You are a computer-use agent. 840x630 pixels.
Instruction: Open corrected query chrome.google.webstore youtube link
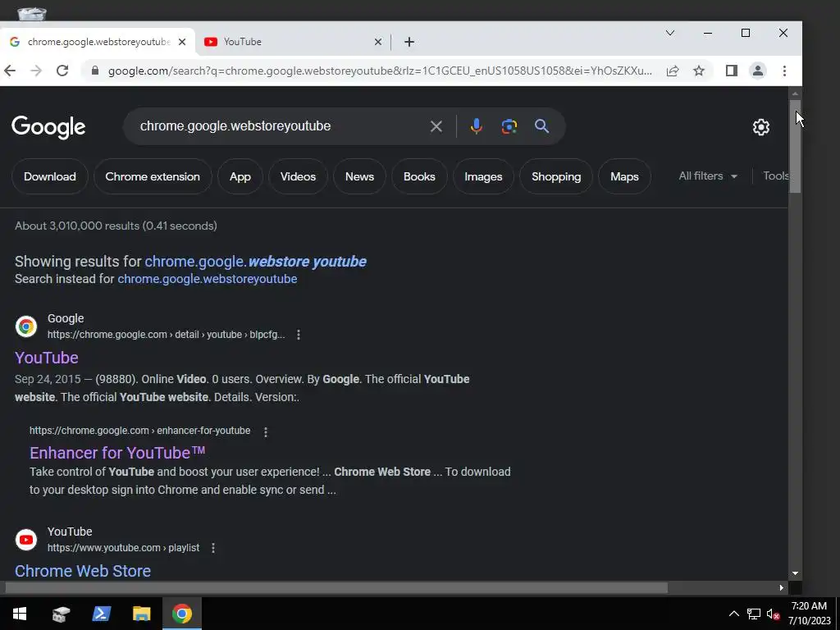256,262
